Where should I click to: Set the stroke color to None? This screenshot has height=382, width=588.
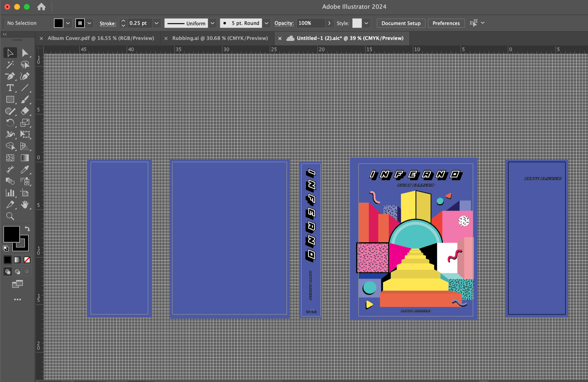pyautogui.click(x=27, y=260)
